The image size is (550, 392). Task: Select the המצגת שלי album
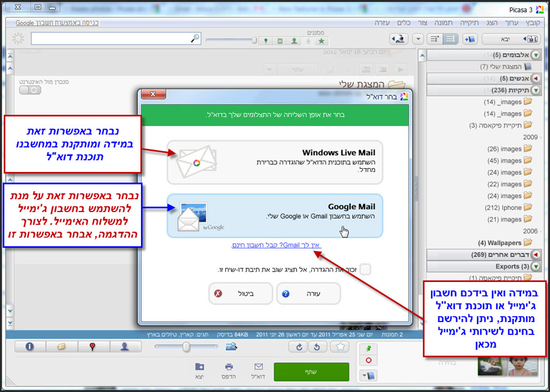pos(506,67)
